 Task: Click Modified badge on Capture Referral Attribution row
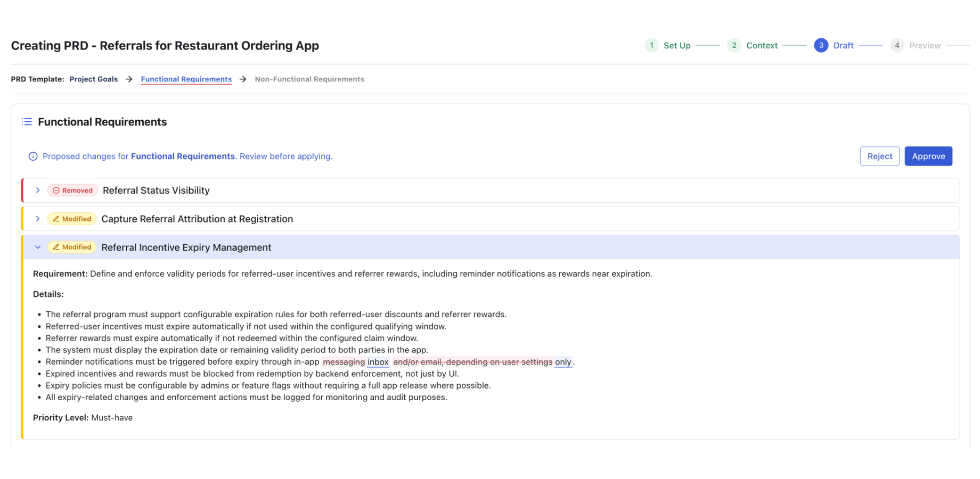(72, 219)
